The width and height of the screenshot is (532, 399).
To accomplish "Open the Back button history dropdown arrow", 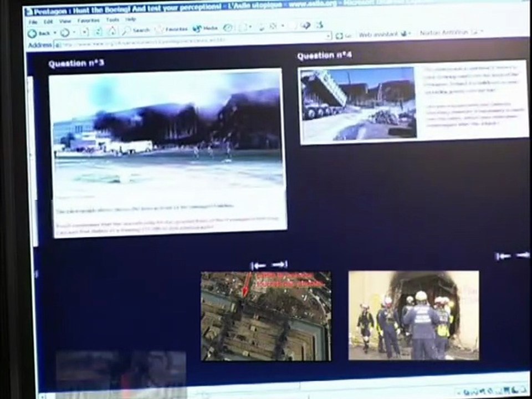I will point(55,33).
